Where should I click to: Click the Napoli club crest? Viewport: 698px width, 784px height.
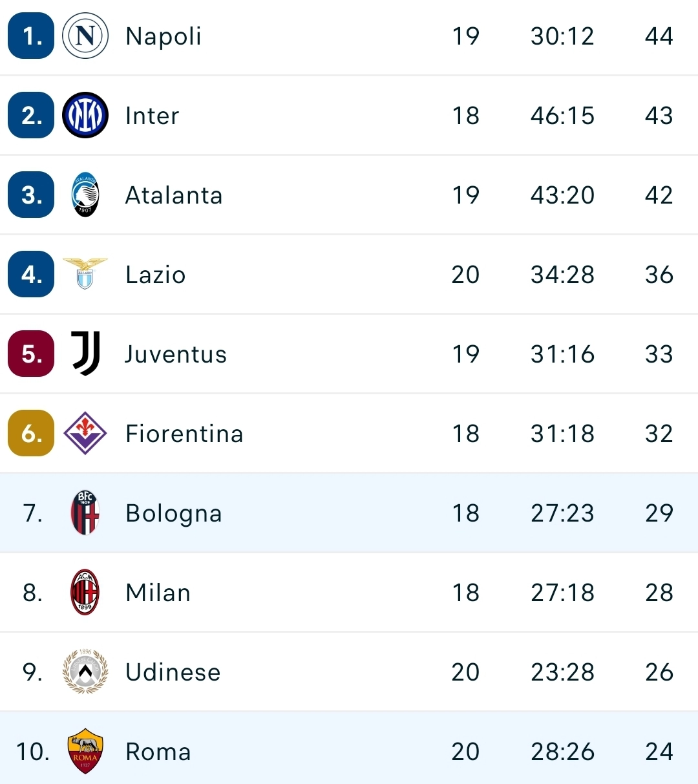tap(85, 36)
